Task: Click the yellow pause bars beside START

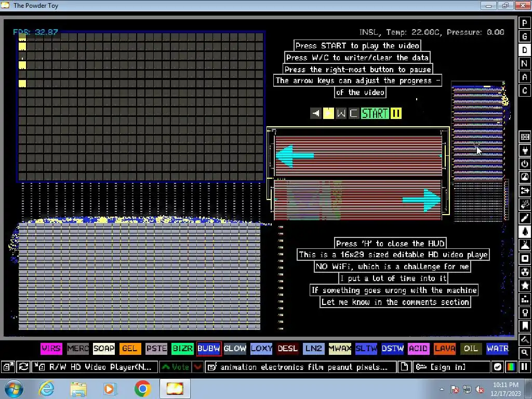Action: point(396,113)
